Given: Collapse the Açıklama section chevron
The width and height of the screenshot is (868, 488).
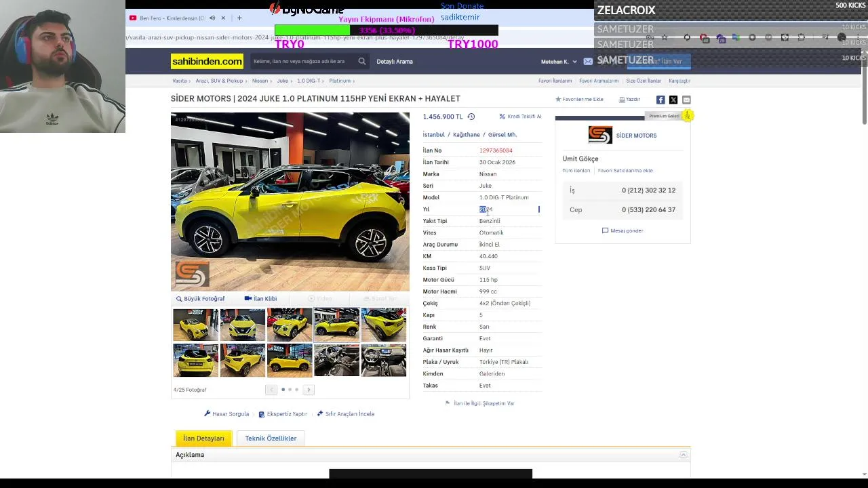Looking at the screenshot, I should (x=684, y=455).
